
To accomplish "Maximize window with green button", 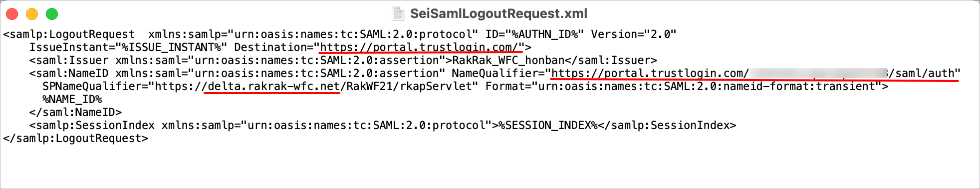I will point(52,14).
